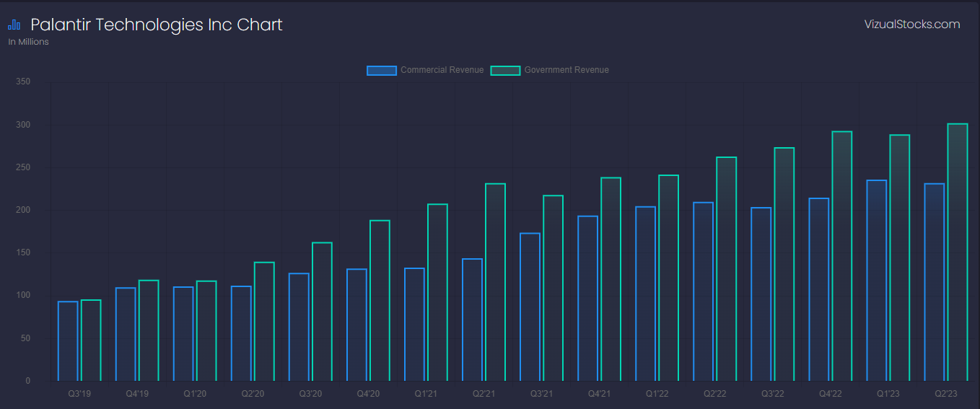Viewport: 980px width, 409px height.
Task: Click the 150 y-axis value
Action: coord(23,252)
